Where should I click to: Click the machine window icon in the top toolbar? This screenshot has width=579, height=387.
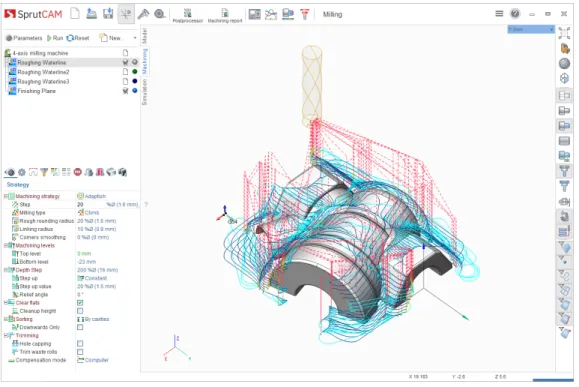254,14
